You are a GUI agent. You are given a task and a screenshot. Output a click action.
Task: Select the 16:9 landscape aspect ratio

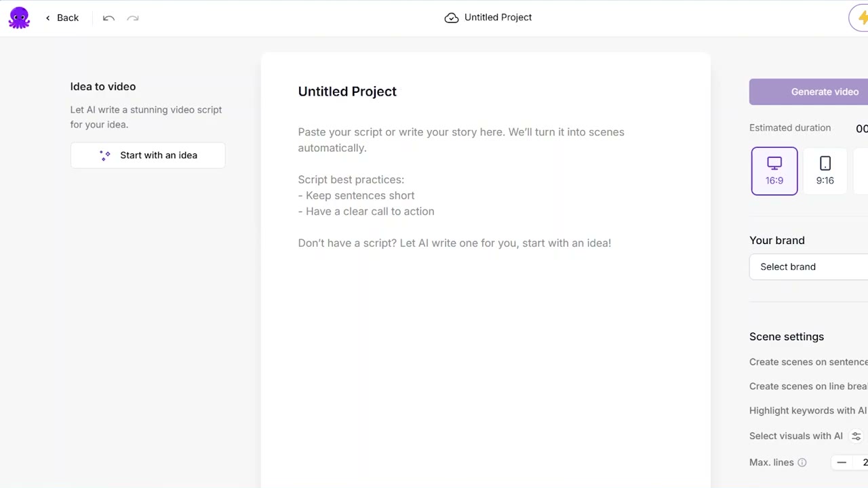pyautogui.click(x=774, y=171)
